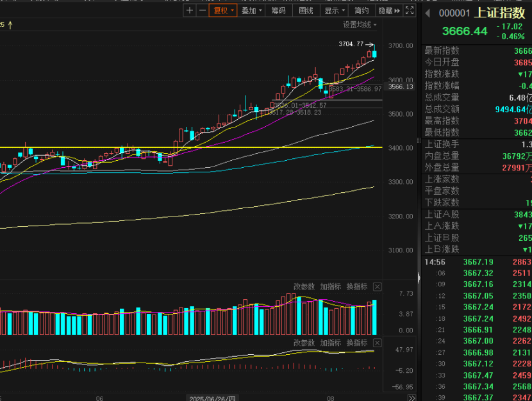Select the 外盘总量 row label

click(x=442, y=167)
